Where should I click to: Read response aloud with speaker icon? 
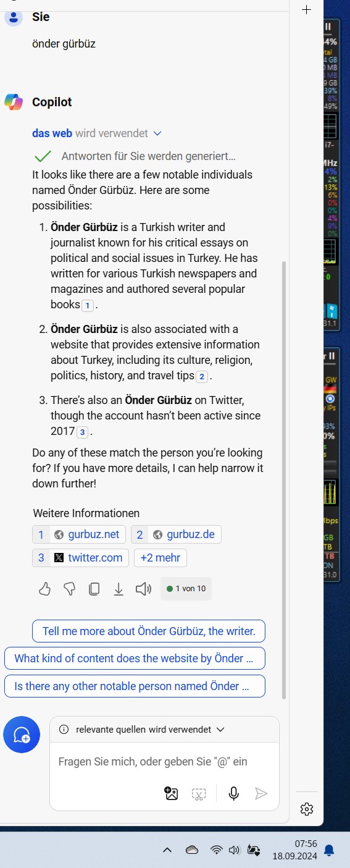[x=143, y=589]
